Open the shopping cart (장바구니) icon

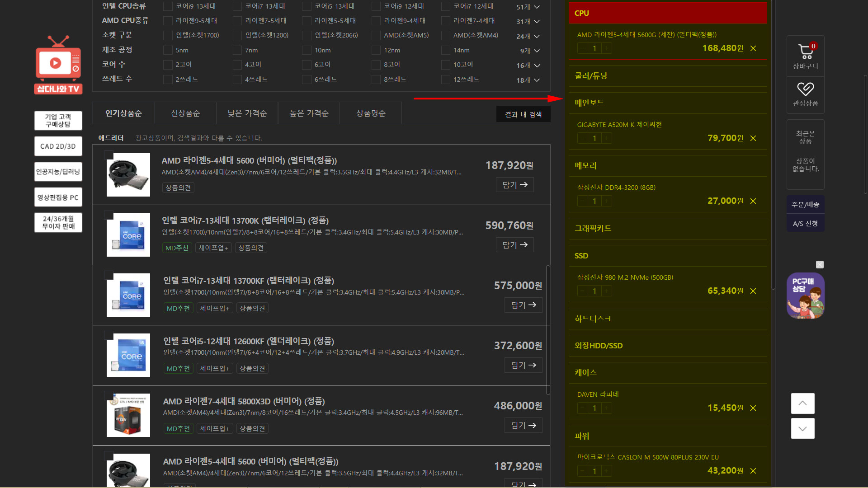point(805,52)
